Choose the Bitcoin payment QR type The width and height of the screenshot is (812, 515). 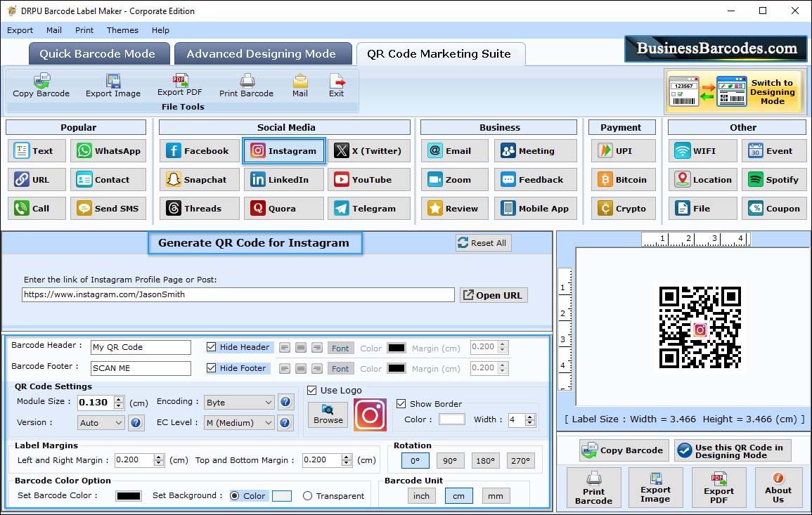click(x=623, y=180)
